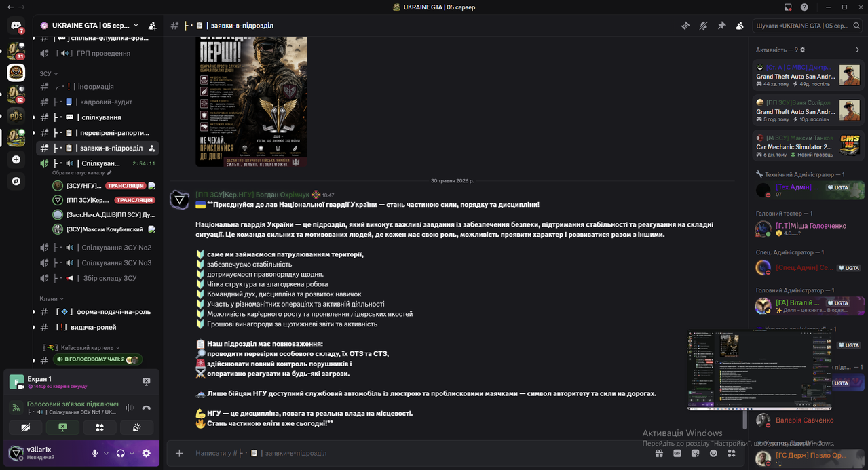Viewport: 868px width, 470px height.
Task: Open soundboard button in voice panel
Action: 137,427
